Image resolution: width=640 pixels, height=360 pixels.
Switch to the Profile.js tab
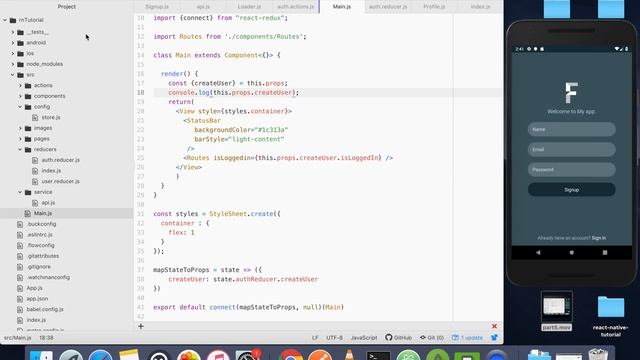(x=434, y=7)
